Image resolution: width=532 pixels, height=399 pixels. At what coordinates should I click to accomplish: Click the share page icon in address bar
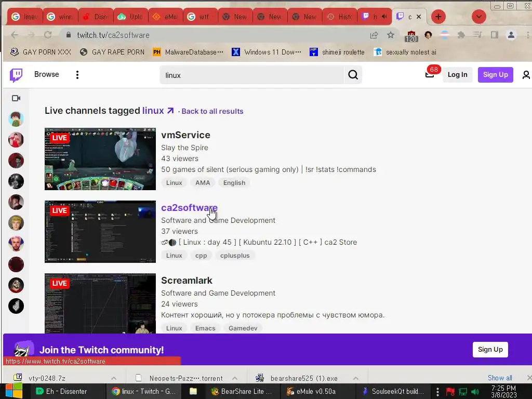tap(374, 35)
